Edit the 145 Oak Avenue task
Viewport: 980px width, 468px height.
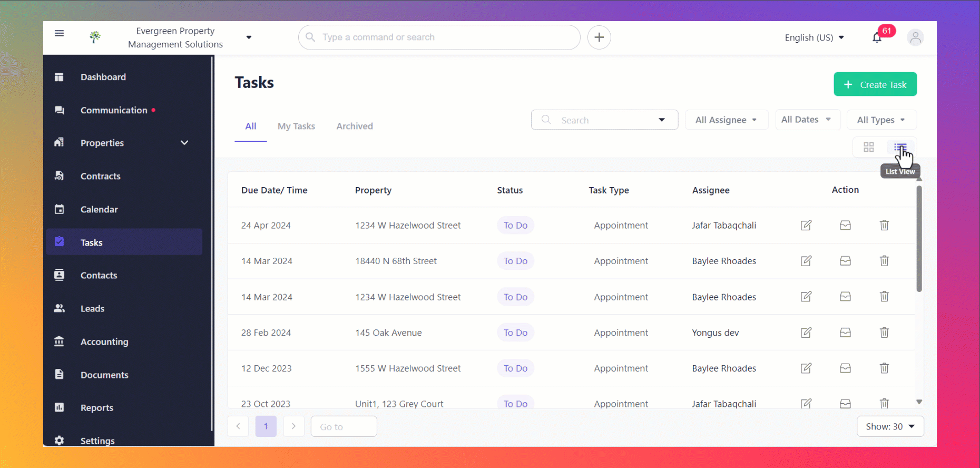point(806,333)
